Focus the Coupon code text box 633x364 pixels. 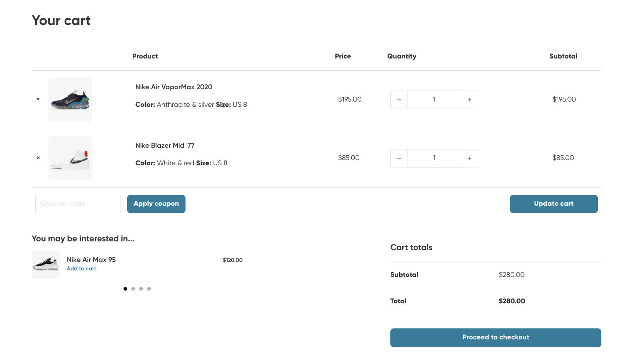[78, 204]
